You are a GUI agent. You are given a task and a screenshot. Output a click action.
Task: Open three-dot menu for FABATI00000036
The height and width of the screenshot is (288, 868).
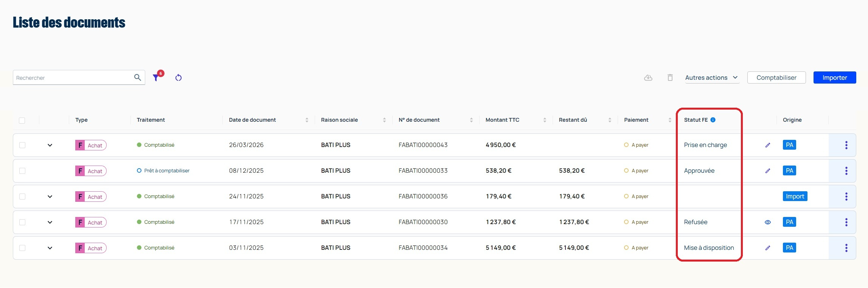[x=846, y=197]
